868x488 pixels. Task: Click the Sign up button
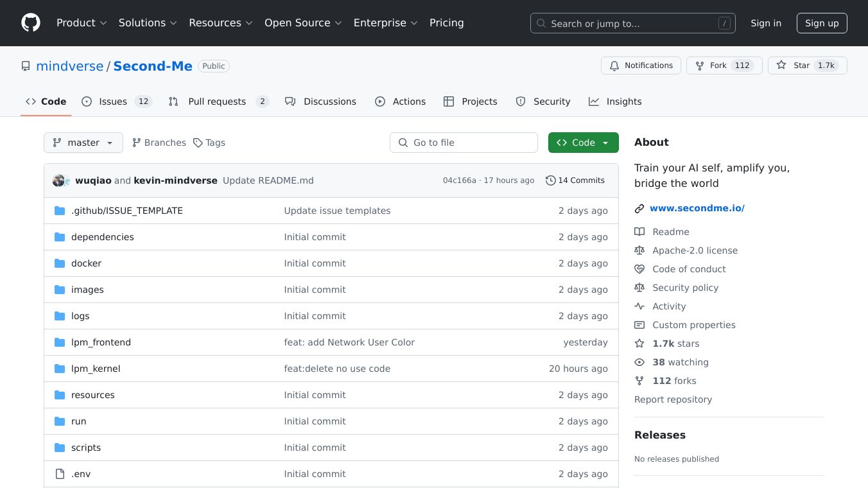tap(822, 23)
